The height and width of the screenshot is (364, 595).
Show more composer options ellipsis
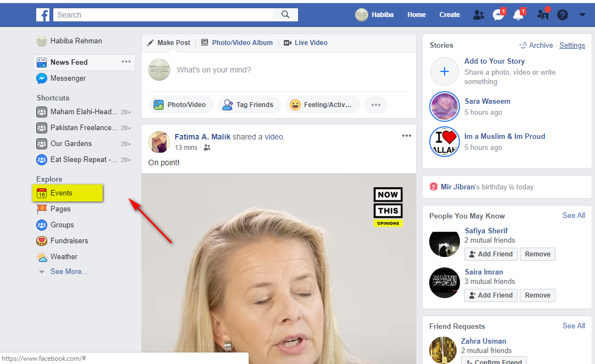coord(376,105)
